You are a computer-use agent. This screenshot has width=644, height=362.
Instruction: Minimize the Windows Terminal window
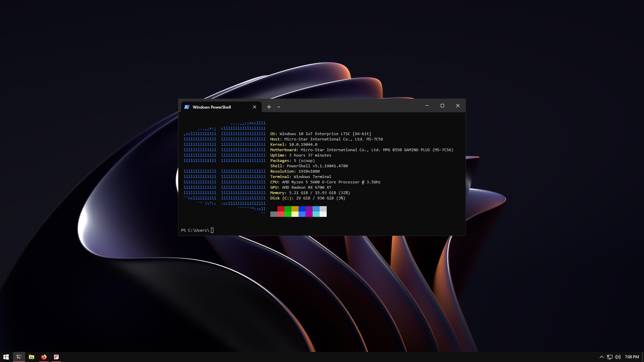coord(427,106)
